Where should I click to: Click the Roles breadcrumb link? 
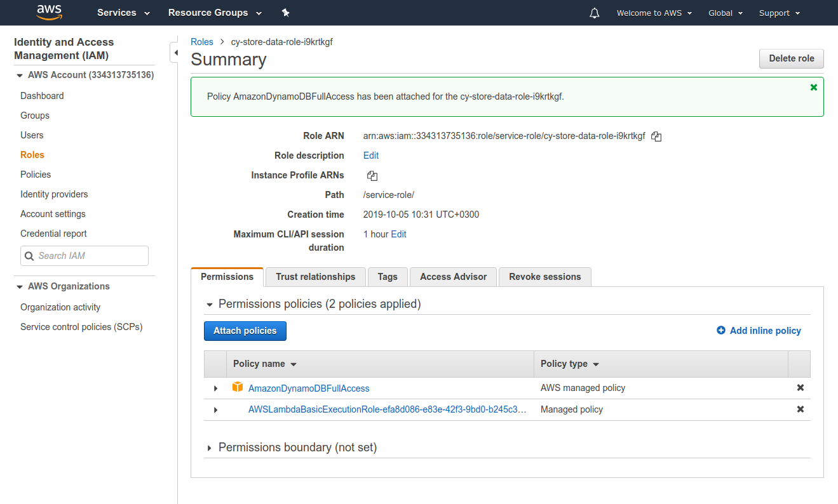(202, 42)
